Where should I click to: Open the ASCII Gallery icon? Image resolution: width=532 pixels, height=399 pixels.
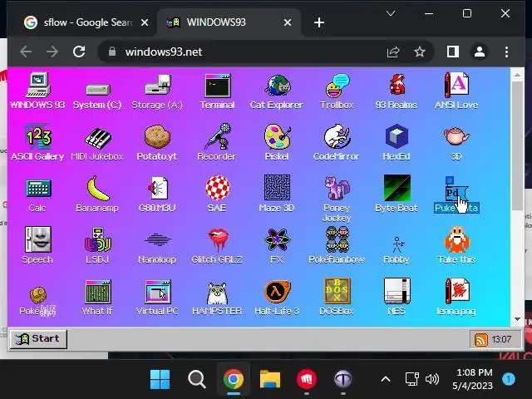[x=38, y=137]
